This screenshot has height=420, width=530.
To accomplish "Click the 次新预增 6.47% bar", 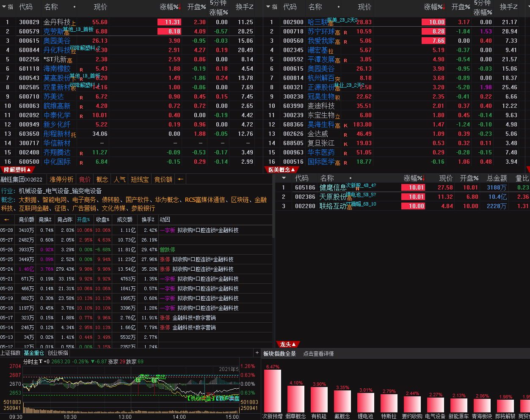I will (272, 391).
